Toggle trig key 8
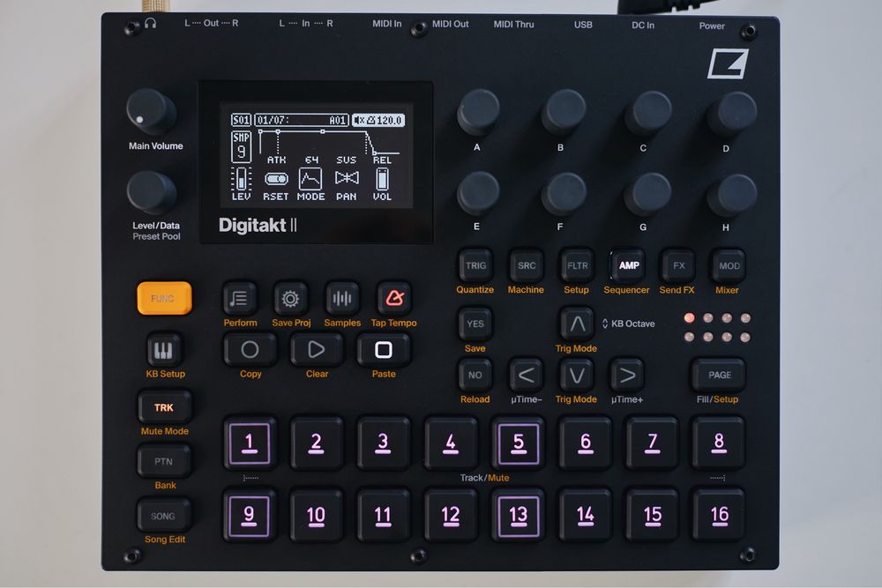The image size is (882, 588). (x=719, y=443)
